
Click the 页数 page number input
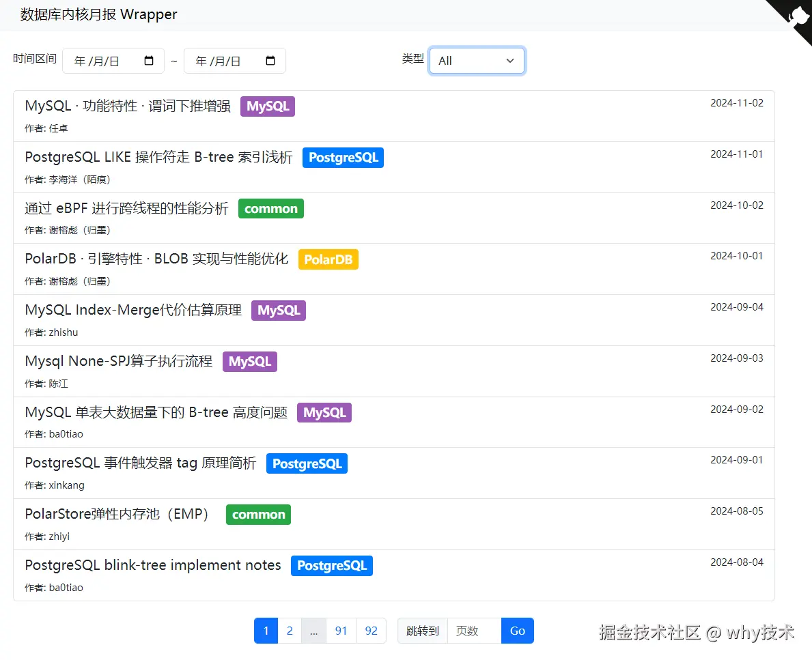(x=475, y=631)
